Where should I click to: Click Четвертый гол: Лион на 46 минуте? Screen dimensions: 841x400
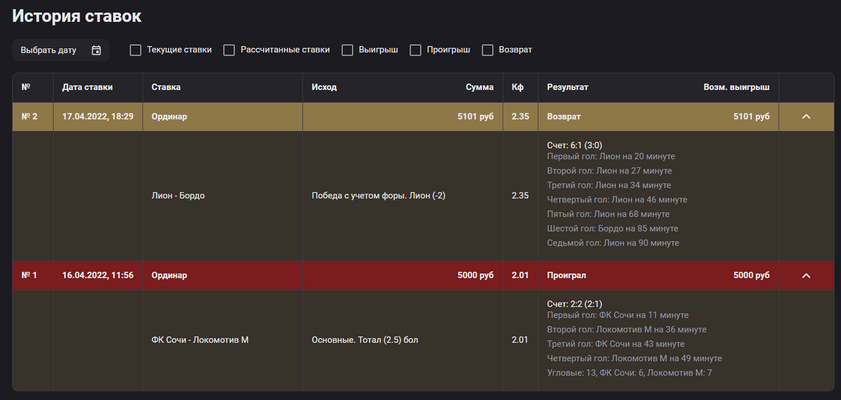[617, 199]
